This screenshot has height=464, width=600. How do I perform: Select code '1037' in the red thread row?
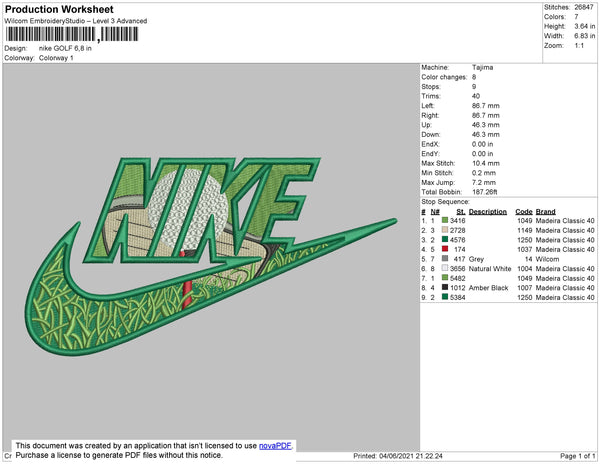[524, 249]
